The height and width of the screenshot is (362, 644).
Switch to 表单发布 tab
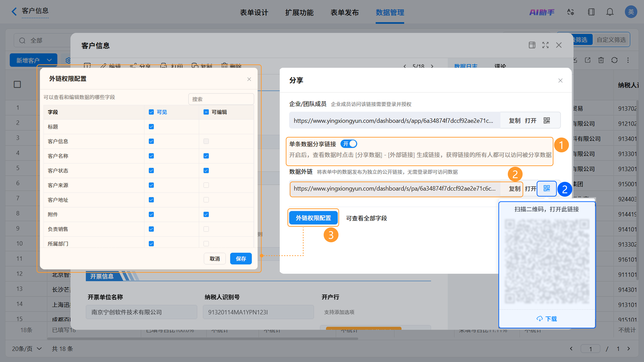[x=344, y=13]
